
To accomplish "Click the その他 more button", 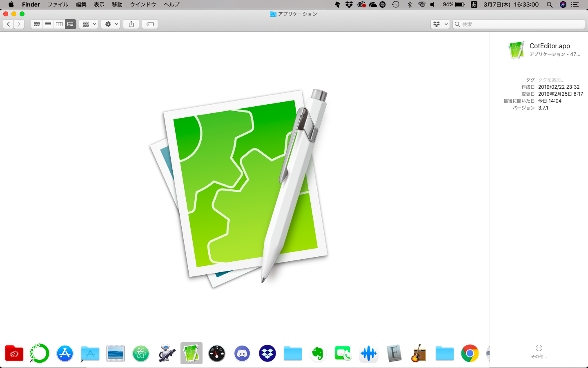I will (539, 351).
